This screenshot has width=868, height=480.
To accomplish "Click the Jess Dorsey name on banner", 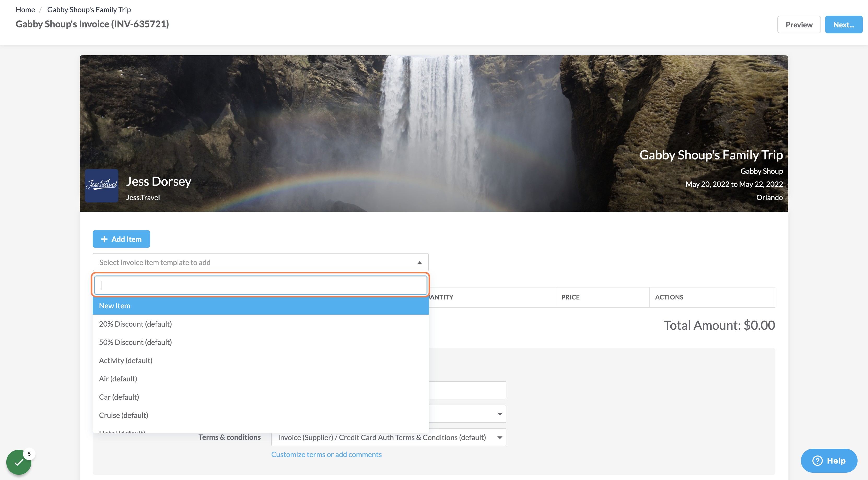I will coord(159,181).
